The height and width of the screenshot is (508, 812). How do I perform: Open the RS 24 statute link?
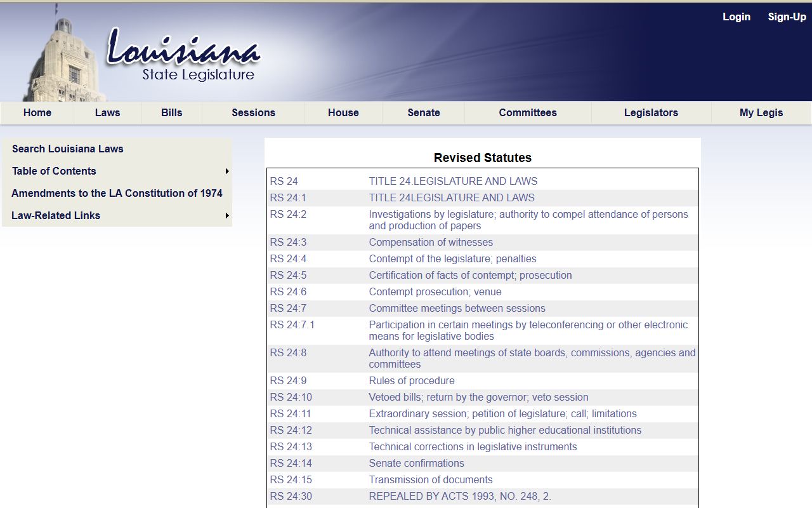(284, 181)
